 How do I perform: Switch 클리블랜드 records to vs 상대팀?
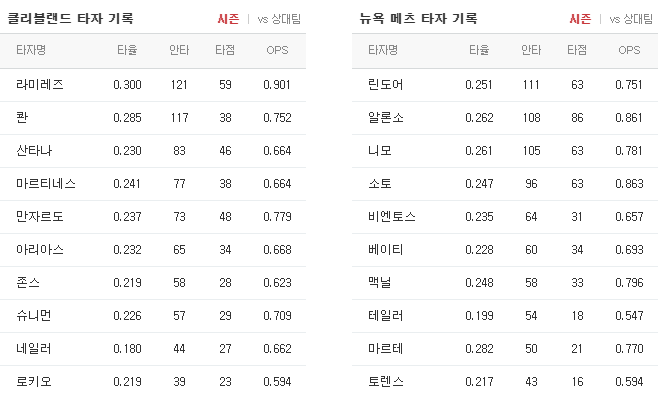pos(279,19)
